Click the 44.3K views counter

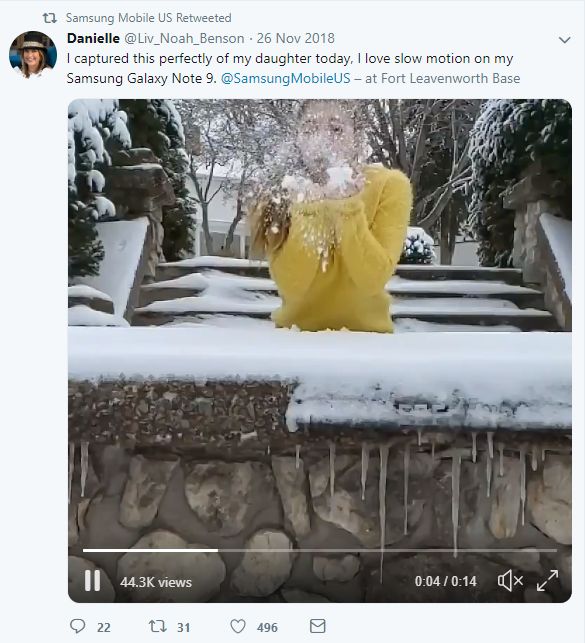coord(156,582)
